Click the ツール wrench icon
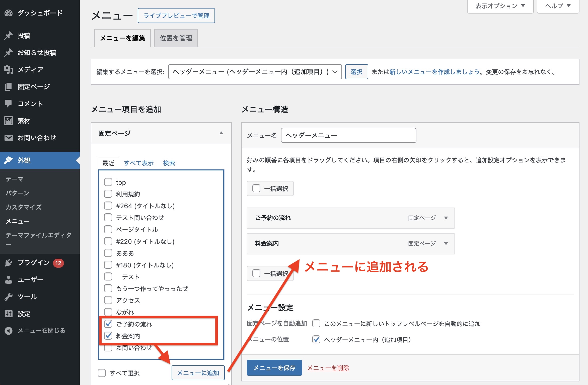The height and width of the screenshot is (385, 588). pos(9,297)
